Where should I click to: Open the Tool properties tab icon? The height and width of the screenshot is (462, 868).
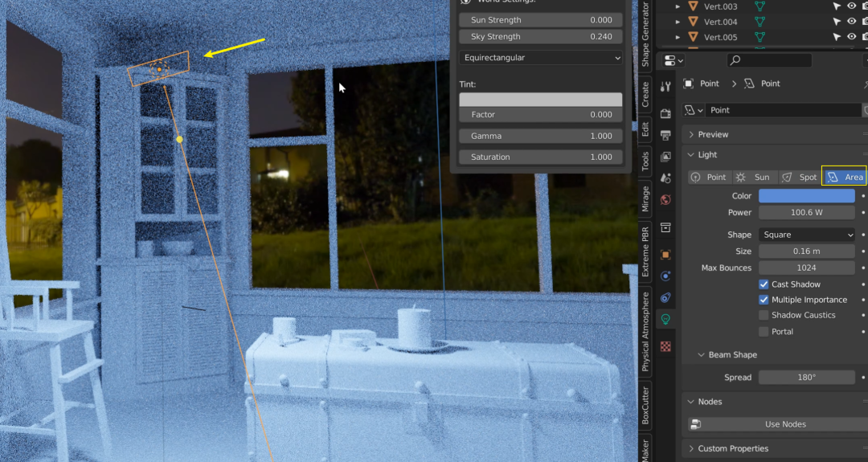coord(666,86)
